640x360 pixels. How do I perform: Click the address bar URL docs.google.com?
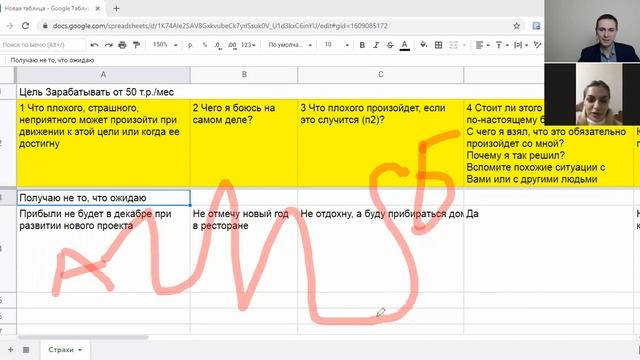point(220,26)
